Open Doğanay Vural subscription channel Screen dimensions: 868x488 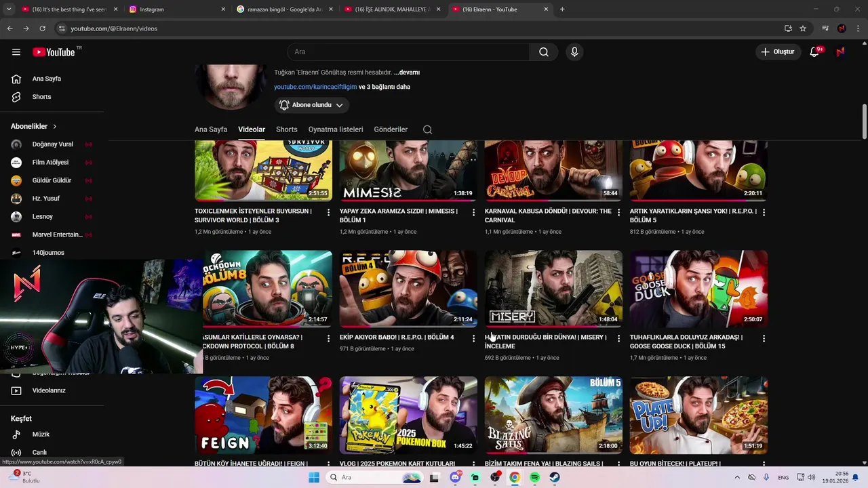coord(52,144)
